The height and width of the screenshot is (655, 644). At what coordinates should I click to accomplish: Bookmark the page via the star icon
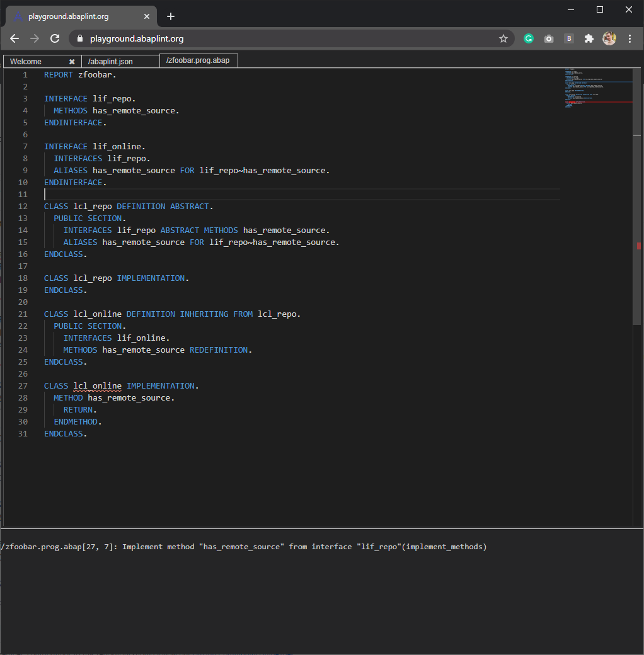coord(503,38)
